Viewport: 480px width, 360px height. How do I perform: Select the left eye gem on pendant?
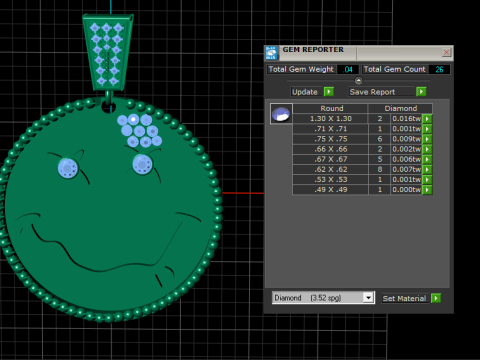click(68, 168)
